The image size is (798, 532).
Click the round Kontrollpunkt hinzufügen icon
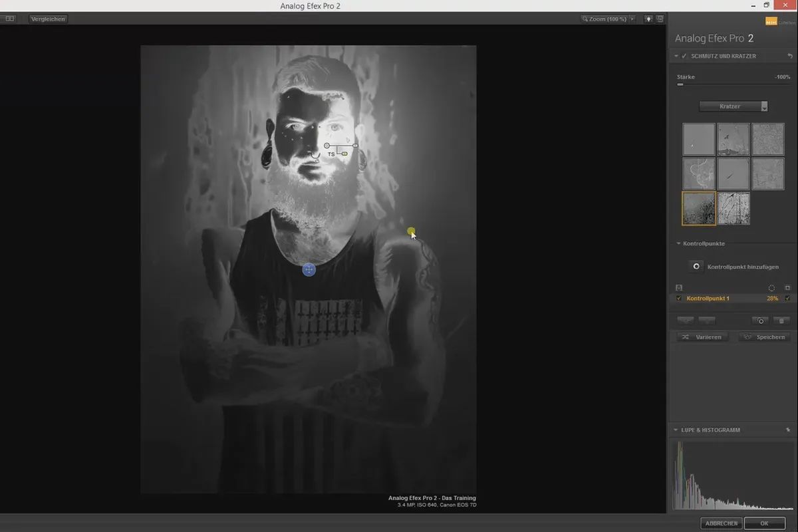pos(696,267)
